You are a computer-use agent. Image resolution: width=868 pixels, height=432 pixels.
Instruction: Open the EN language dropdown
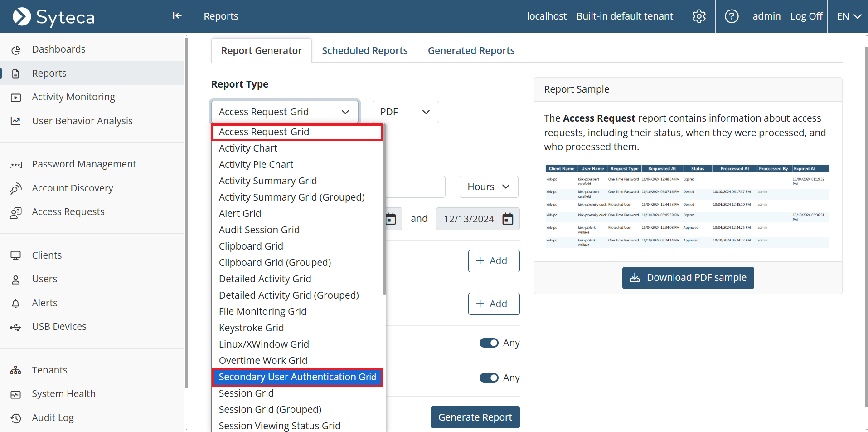(x=849, y=16)
